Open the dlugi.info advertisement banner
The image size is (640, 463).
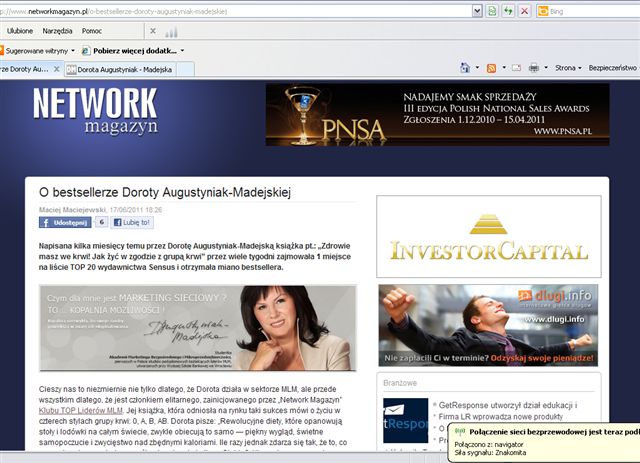click(488, 325)
